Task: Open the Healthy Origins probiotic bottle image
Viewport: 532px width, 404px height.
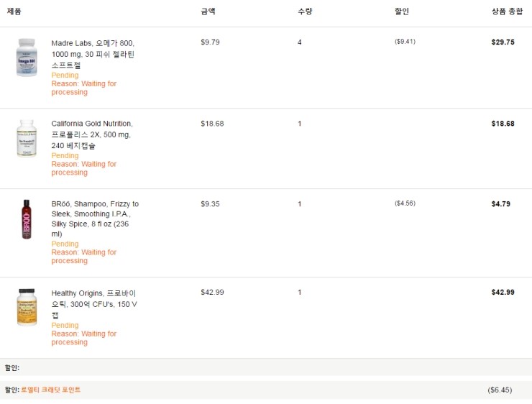Action: [27, 308]
